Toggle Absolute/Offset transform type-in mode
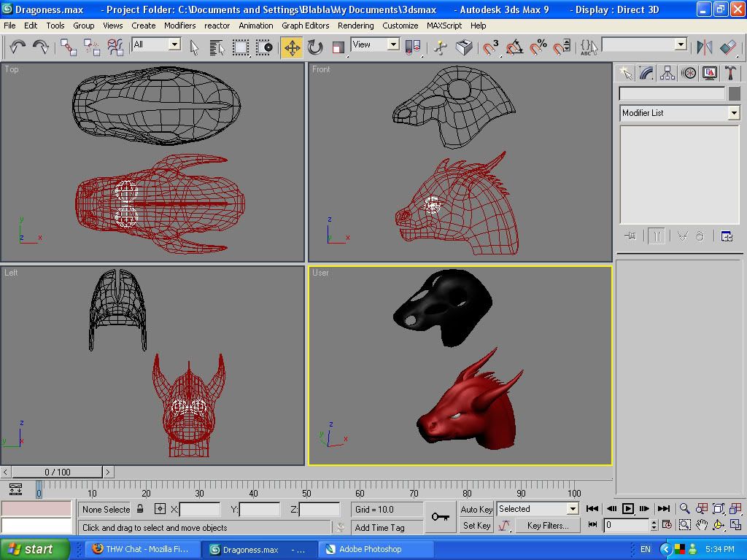The height and width of the screenshot is (560, 747). tap(160, 509)
